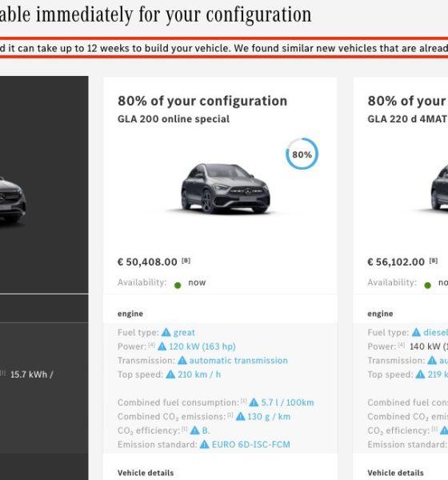This screenshot has width=448, height=480.
Task: Click warning triangle before automatic transmission
Action: pos(182,360)
